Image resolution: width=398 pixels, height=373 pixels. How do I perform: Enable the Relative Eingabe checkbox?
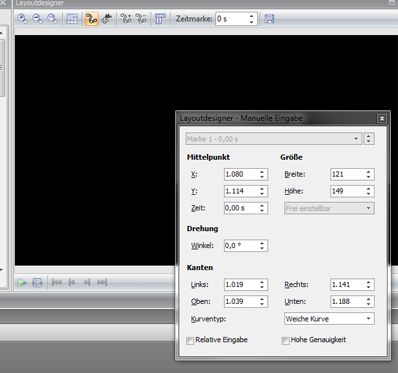(x=190, y=340)
